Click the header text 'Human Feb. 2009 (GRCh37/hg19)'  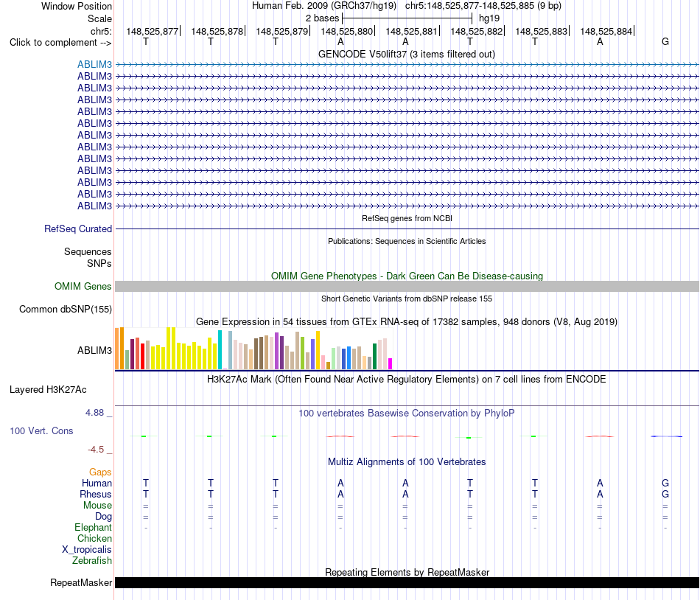pos(324,6)
